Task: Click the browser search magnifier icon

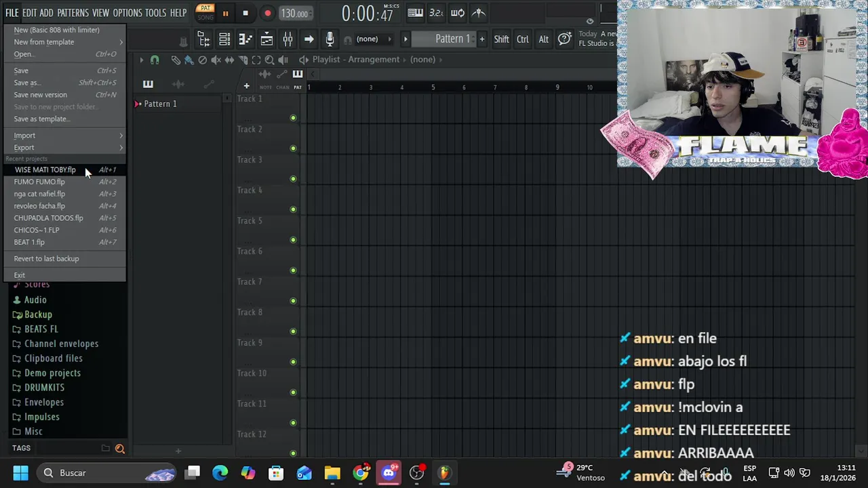Action: (120, 448)
